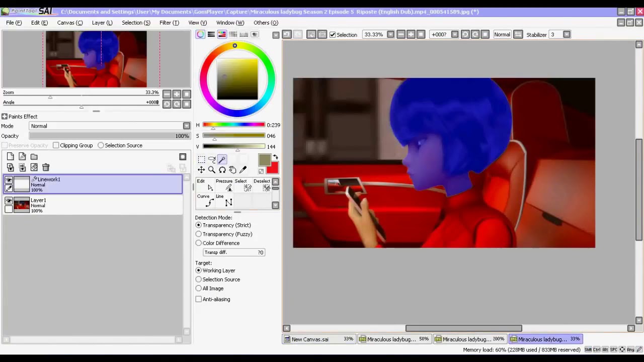This screenshot has height=362, width=644.
Task: Expand the Paints Effect section
Action: tap(5, 117)
